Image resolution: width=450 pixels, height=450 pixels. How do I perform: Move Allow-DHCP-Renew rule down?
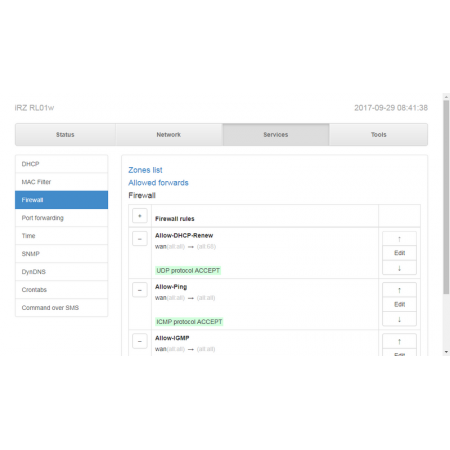tap(399, 268)
